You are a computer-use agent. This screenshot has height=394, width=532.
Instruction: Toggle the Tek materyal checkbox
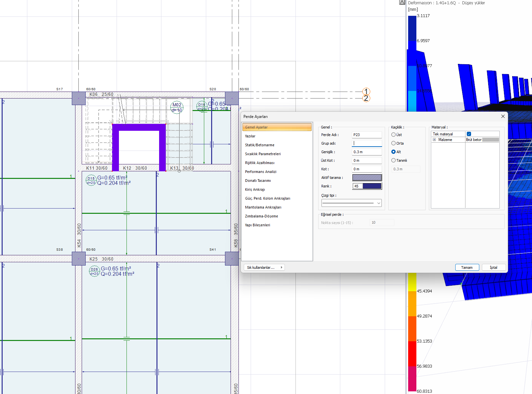pyautogui.click(x=469, y=134)
